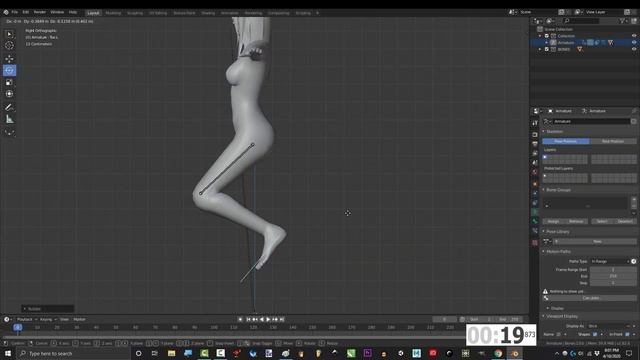Open Chrome from the Windows taskbar
The height and width of the screenshot is (360, 640).
[x=498, y=353]
